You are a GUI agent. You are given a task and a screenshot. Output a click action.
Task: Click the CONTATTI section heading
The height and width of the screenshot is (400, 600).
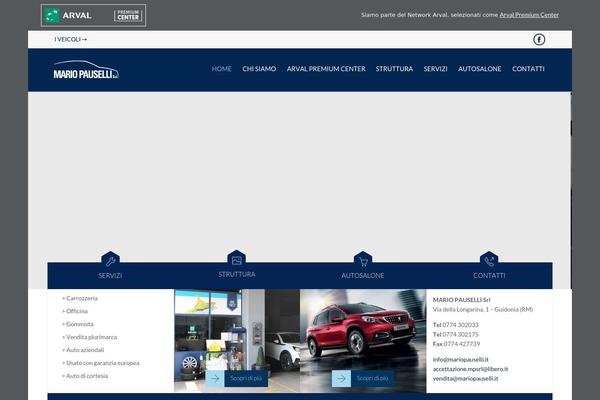click(x=489, y=276)
